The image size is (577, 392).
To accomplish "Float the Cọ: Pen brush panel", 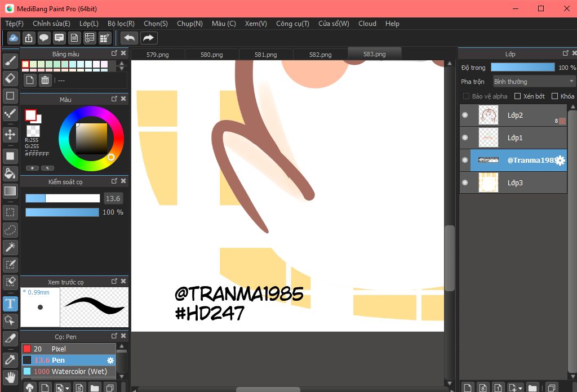I will (x=114, y=336).
